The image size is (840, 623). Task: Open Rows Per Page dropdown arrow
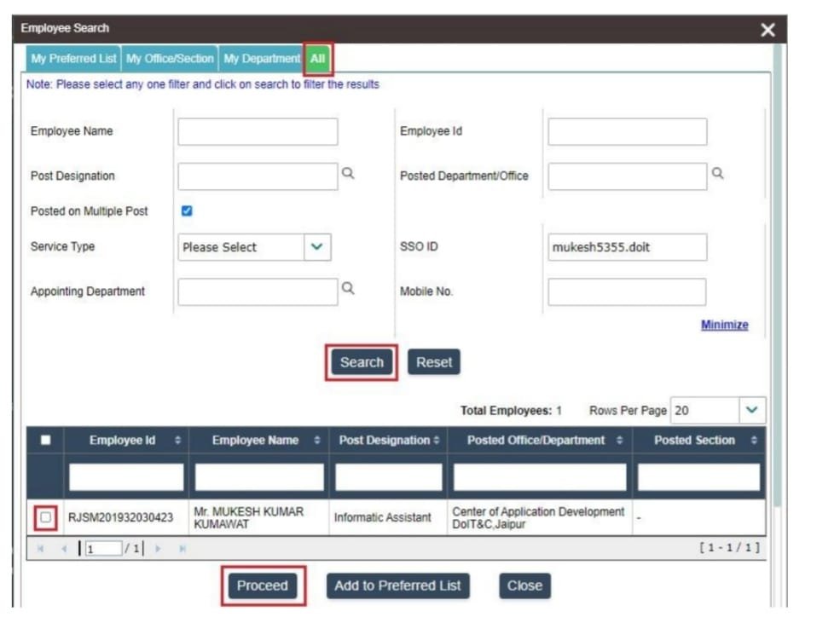[x=751, y=411]
